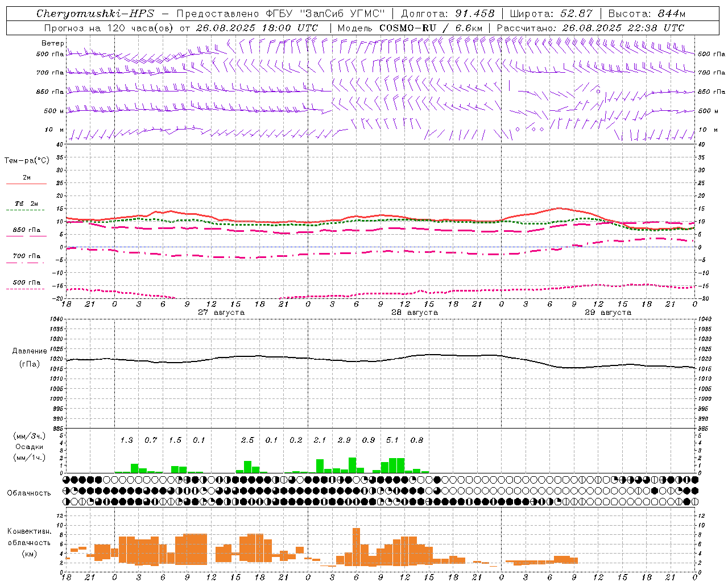Click the 3-hour precipitation value 0.7
The width and height of the screenshot is (728, 582).
pyautogui.click(x=151, y=440)
